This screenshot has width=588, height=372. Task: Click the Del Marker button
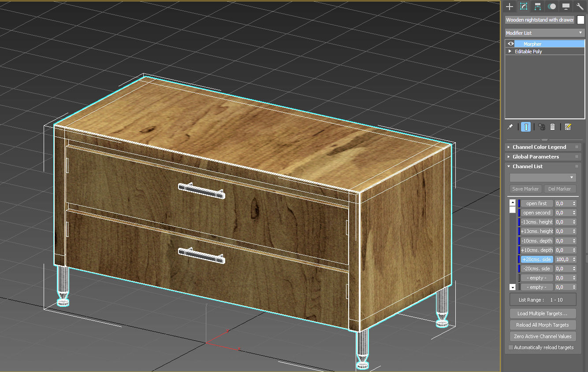coord(560,189)
